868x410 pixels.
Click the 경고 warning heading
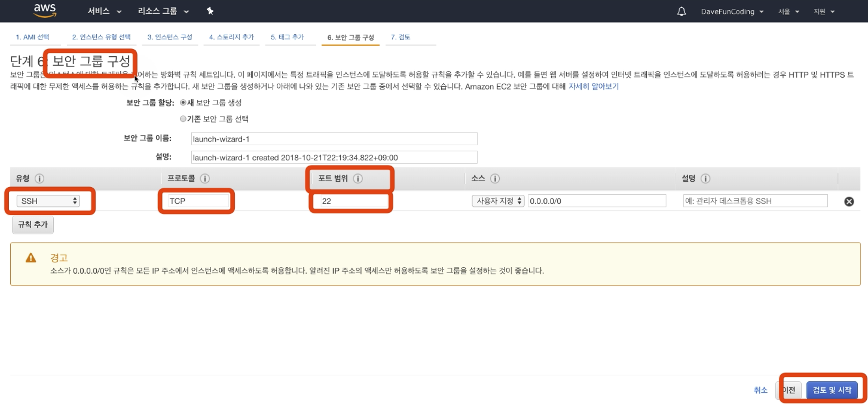click(59, 258)
